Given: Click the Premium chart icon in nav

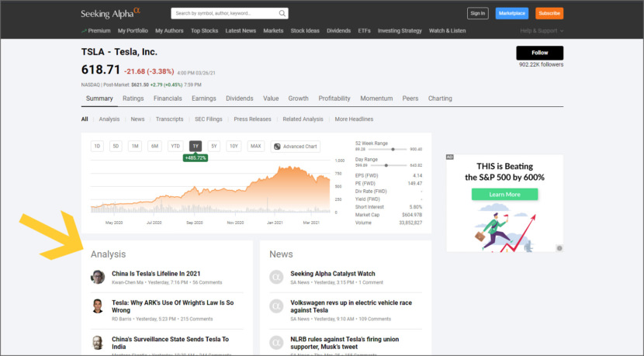Looking at the screenshot, I should click(x=84, y=31).
